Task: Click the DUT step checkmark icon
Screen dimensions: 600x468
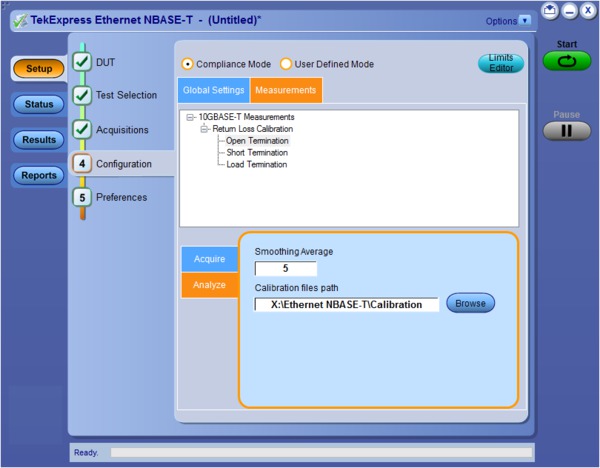Action: click(83, 62)
